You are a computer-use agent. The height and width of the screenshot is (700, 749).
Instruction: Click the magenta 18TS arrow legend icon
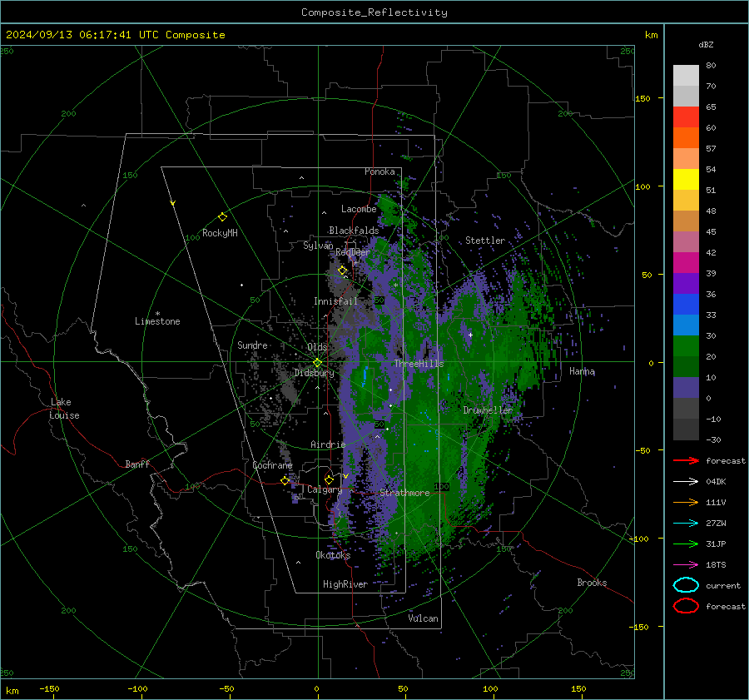[686, 565]
